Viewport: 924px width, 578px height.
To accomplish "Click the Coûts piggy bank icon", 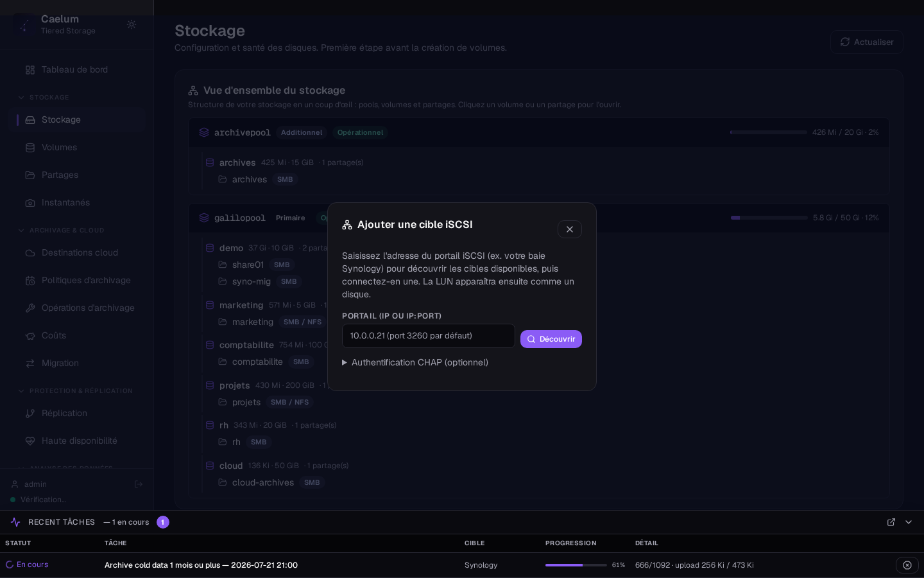I will point(30,335).
